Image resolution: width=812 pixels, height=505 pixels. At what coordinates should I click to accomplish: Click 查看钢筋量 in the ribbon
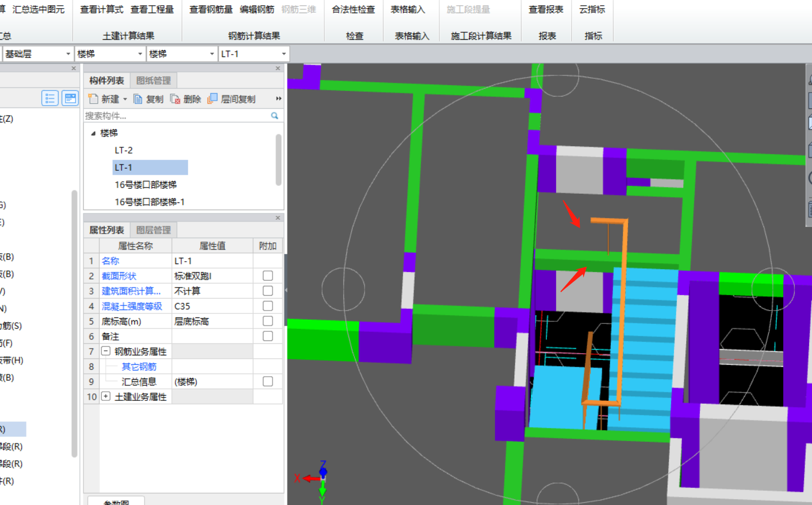(211, 10)
